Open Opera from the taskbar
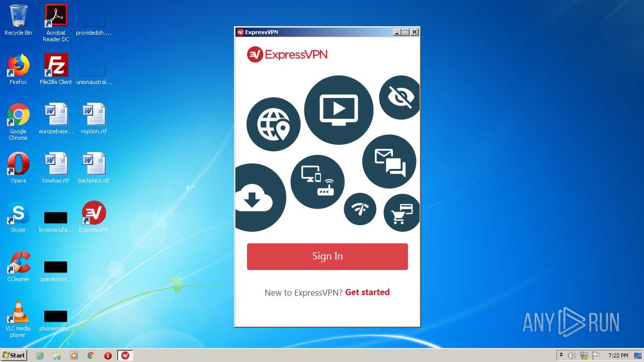This screenshot has width=644, height=362. 108,355
